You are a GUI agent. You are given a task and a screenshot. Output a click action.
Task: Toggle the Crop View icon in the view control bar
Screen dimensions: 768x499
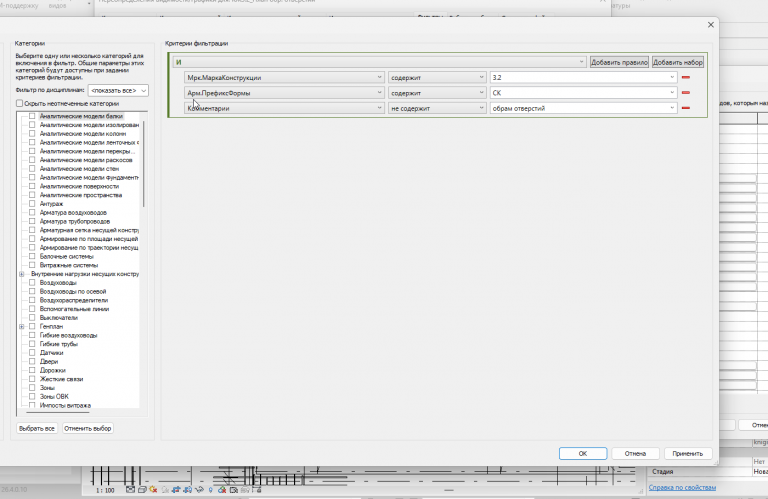pyautogui.click(x=176, y=490)
